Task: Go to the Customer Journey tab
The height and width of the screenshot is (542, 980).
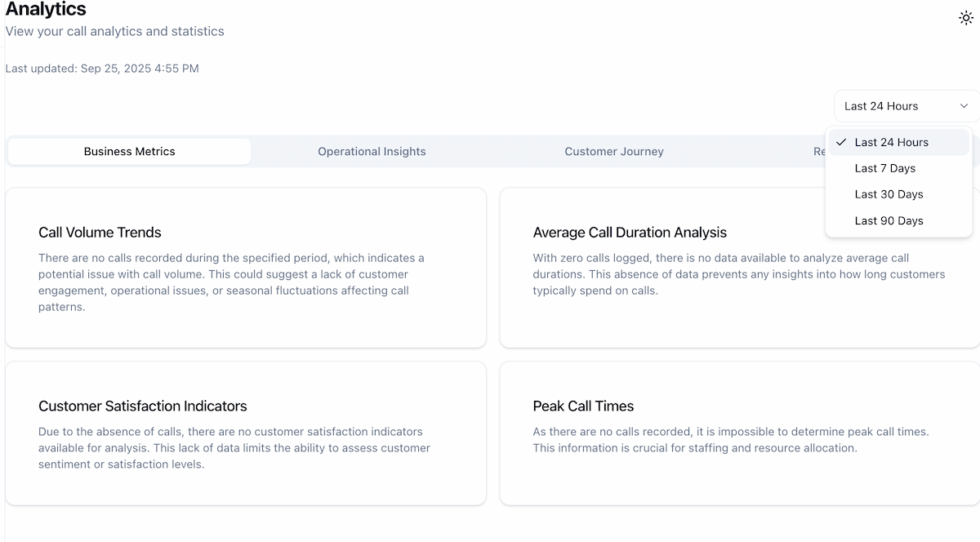Action: click(x=613, y=151)
